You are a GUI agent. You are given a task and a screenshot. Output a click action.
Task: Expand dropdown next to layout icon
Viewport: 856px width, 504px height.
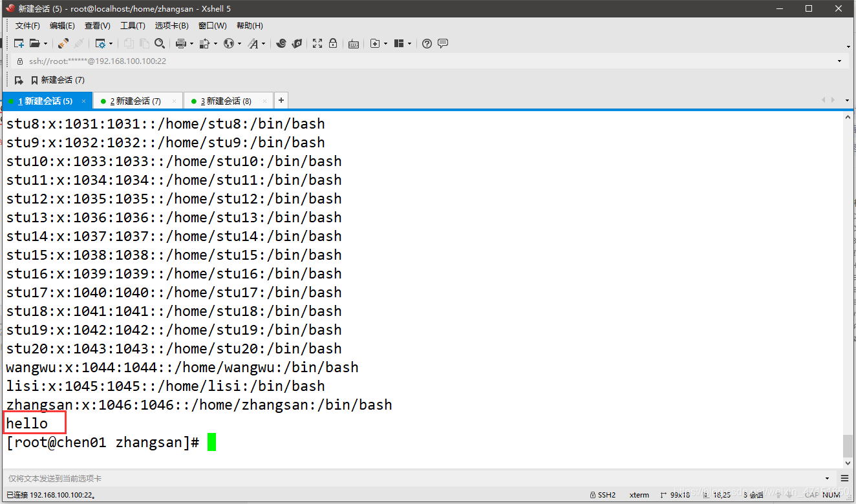point(410,44)
